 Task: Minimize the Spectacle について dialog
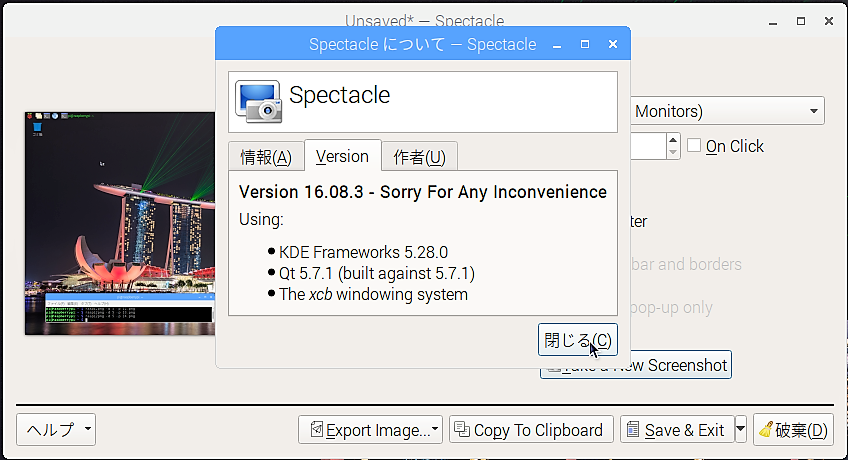click(556, 45)
